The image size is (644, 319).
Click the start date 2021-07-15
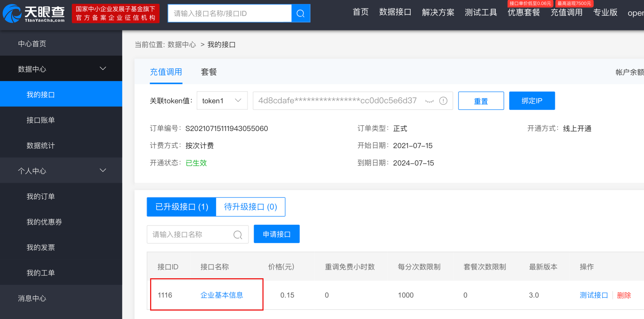tap(413, 145)
